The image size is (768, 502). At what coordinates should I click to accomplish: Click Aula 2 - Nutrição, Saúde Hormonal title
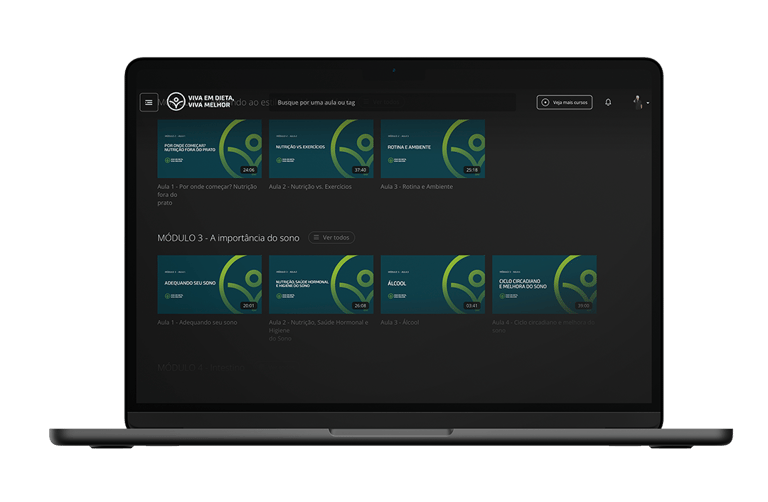[x=319, y=330]
